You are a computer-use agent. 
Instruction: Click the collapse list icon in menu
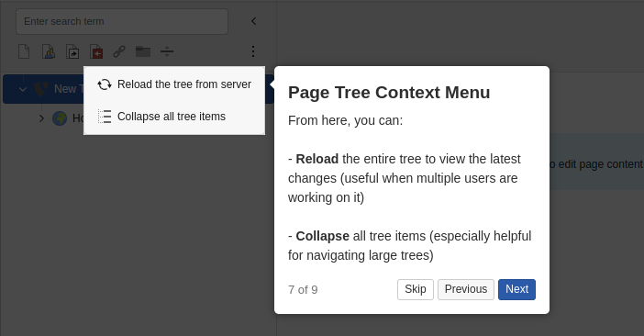pos(105,117)
